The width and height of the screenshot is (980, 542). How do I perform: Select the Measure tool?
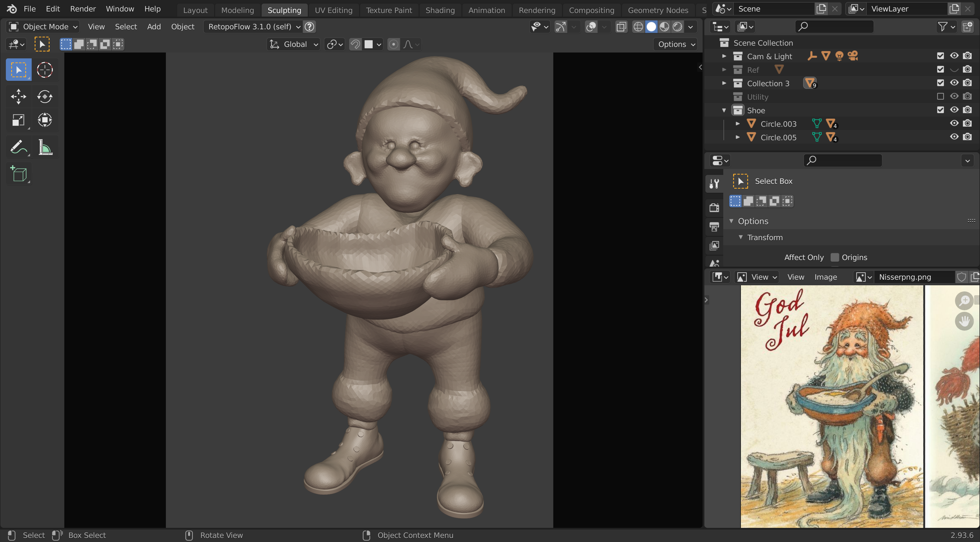(x=45, y=147)
